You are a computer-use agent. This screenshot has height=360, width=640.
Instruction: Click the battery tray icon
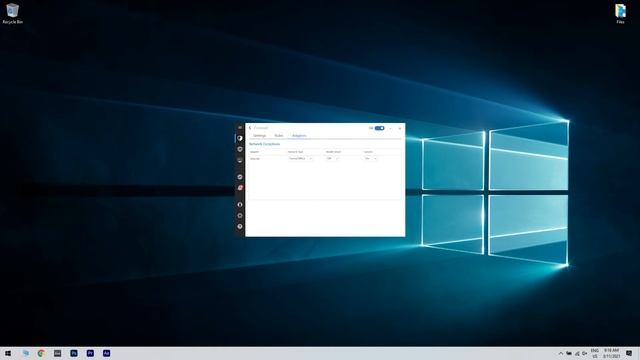[569, 353]
